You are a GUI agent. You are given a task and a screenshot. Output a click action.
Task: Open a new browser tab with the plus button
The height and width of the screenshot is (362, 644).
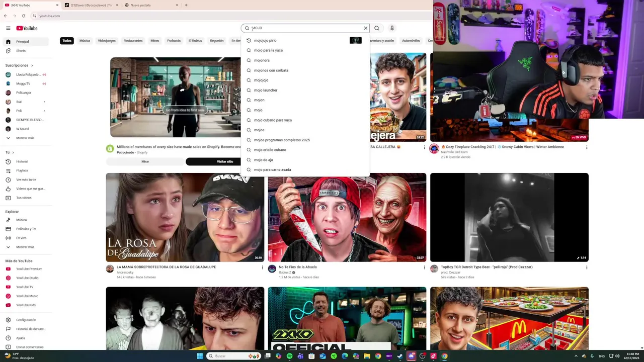tap(186, 5)
